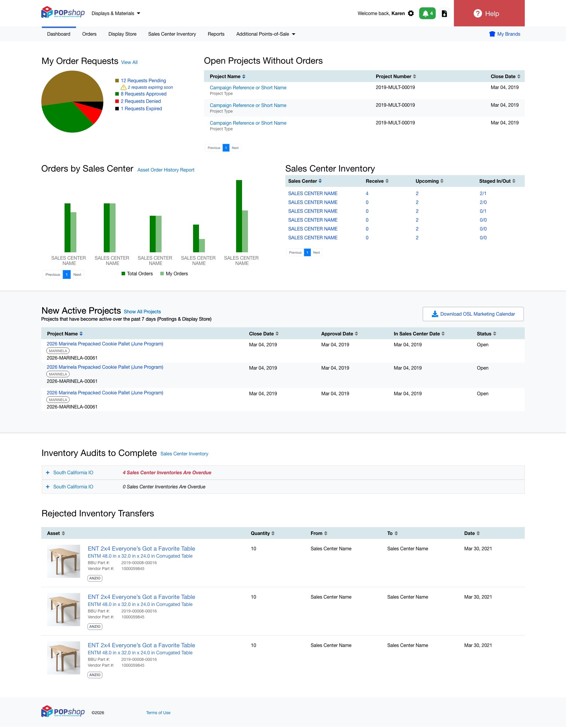The image size is (566, 728).
Task: Expand the South California IO row with 0 overdue
Action: click(x=48, y=487)
